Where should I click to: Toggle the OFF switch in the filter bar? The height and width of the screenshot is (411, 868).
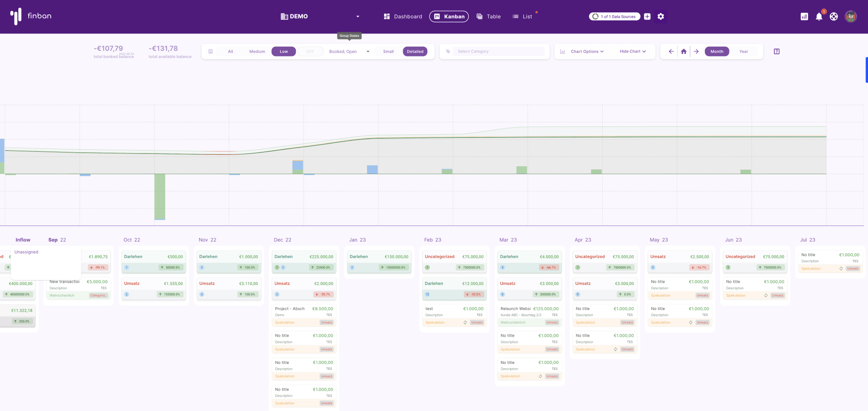pos(310,51)
